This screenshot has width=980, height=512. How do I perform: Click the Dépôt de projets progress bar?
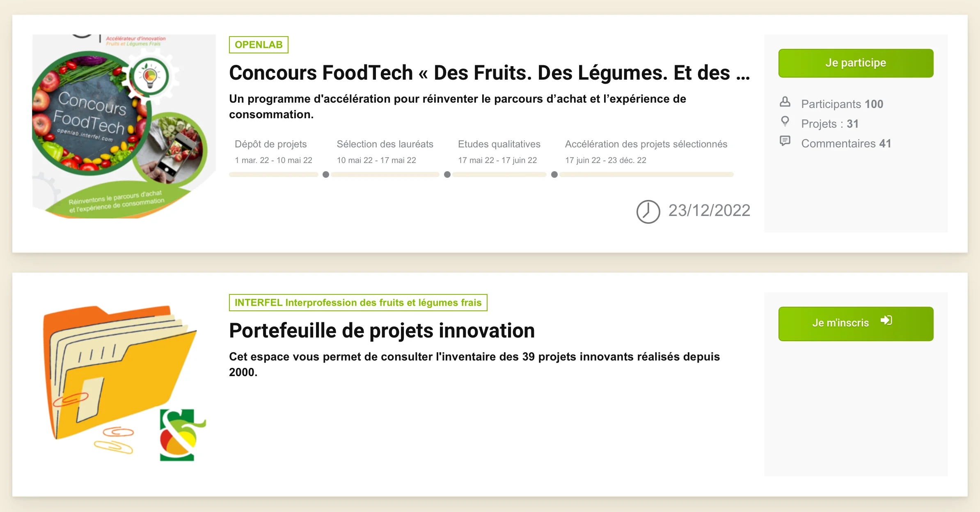(274, 174)
